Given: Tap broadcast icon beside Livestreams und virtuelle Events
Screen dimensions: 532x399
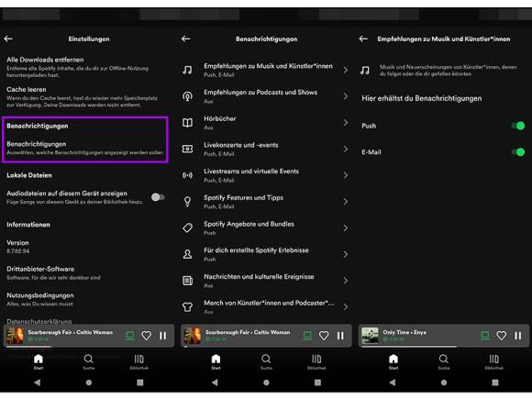Looking at the screenshot, I should pos(187,175).
